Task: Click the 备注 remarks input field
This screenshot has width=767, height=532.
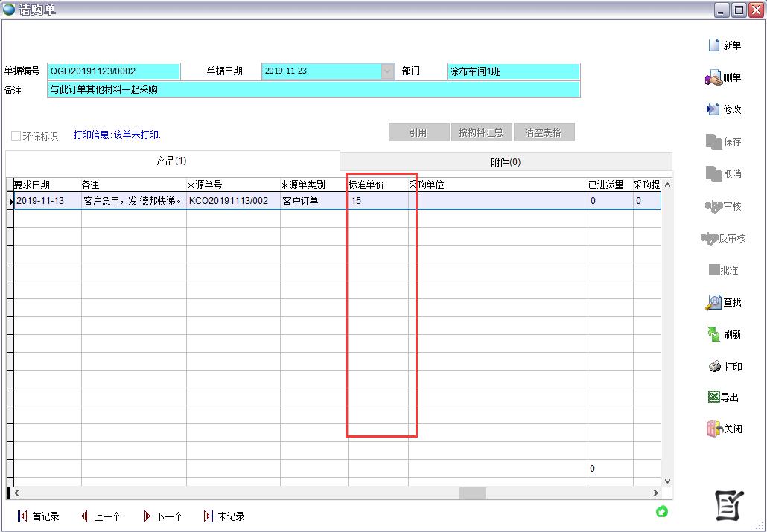Action: 314,89
